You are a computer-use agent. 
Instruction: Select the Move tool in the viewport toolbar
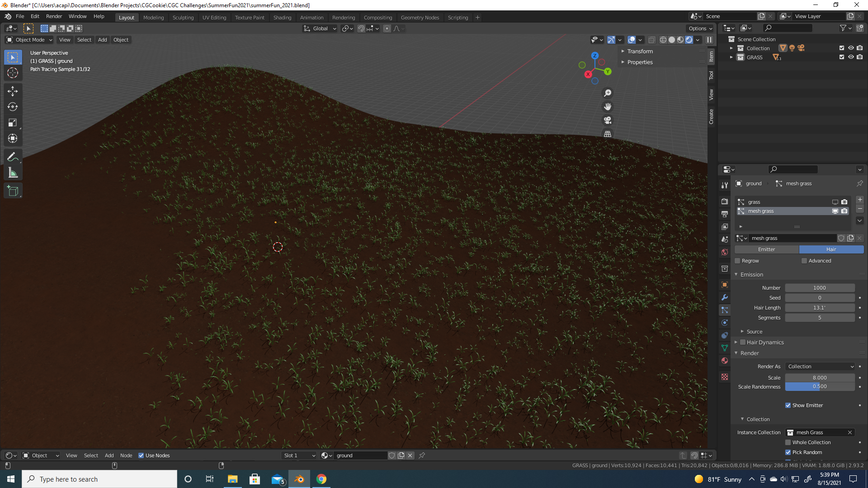pyautogui.click(x=13, y=91)
